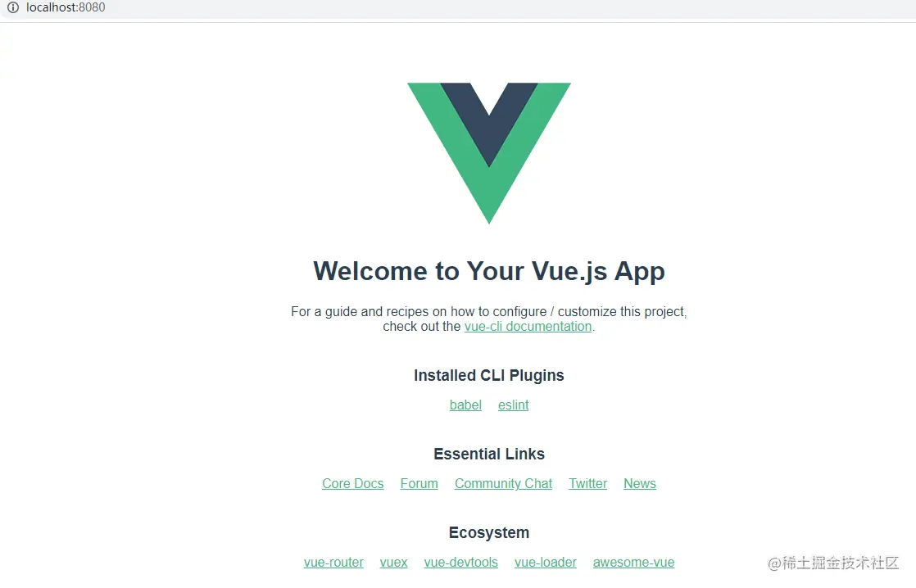Open the awesome-vue link
Image resolution: width=916 pixels, height=588 pixels.
634,563
